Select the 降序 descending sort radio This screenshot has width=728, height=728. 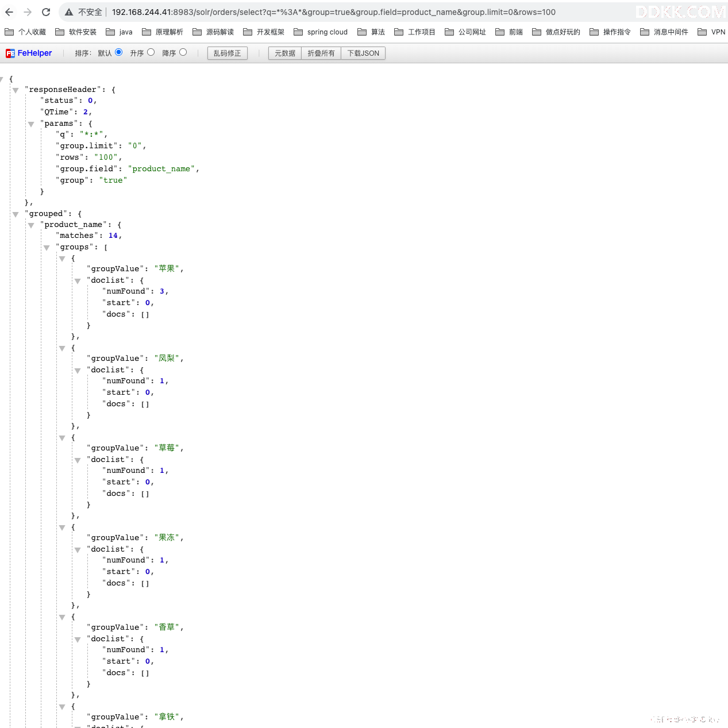coord(183,52)
